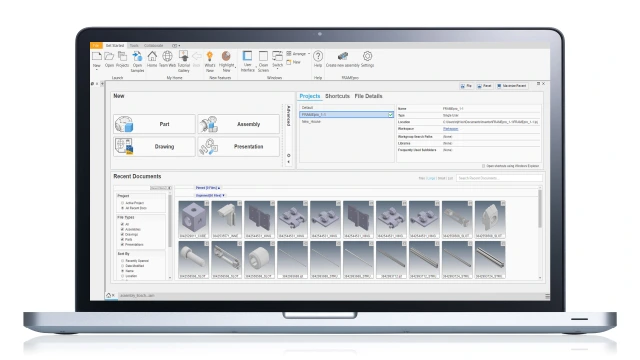The height and width of the screenshot is (360, 640).
Task: Click the Open Samples icon
Action: click(137, 56)
